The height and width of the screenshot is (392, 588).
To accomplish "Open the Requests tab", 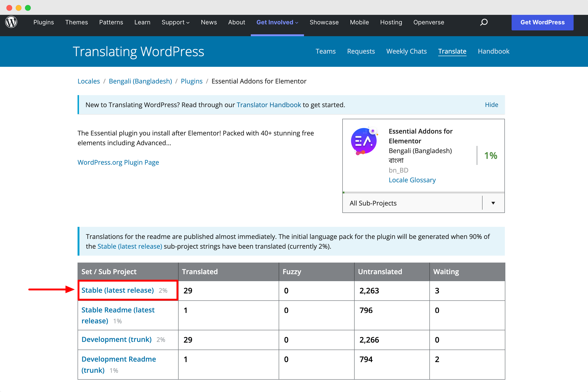I will [361, 51].
